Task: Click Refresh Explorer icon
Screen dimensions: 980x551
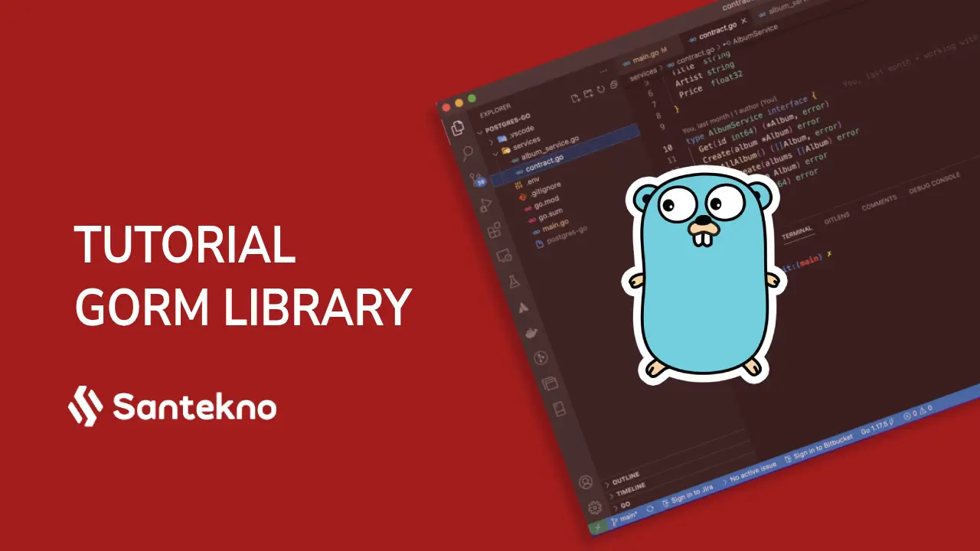Action: pyautogui.click(x=601, y=90)
